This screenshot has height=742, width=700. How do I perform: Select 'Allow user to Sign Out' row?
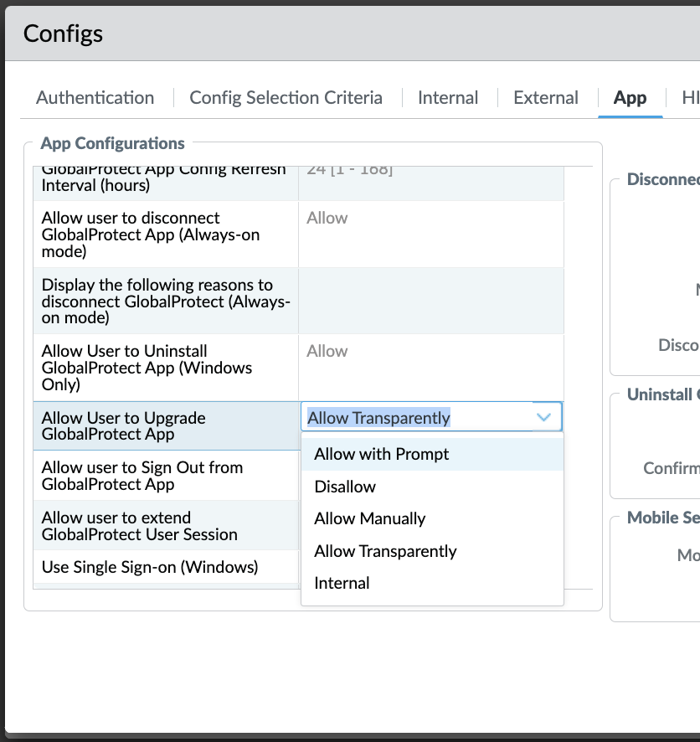tap(166, 476)
